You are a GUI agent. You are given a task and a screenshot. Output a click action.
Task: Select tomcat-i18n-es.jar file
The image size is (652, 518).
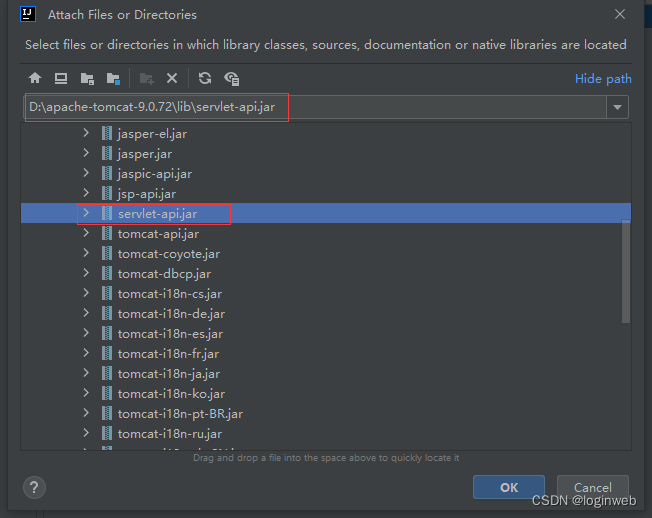170,334
